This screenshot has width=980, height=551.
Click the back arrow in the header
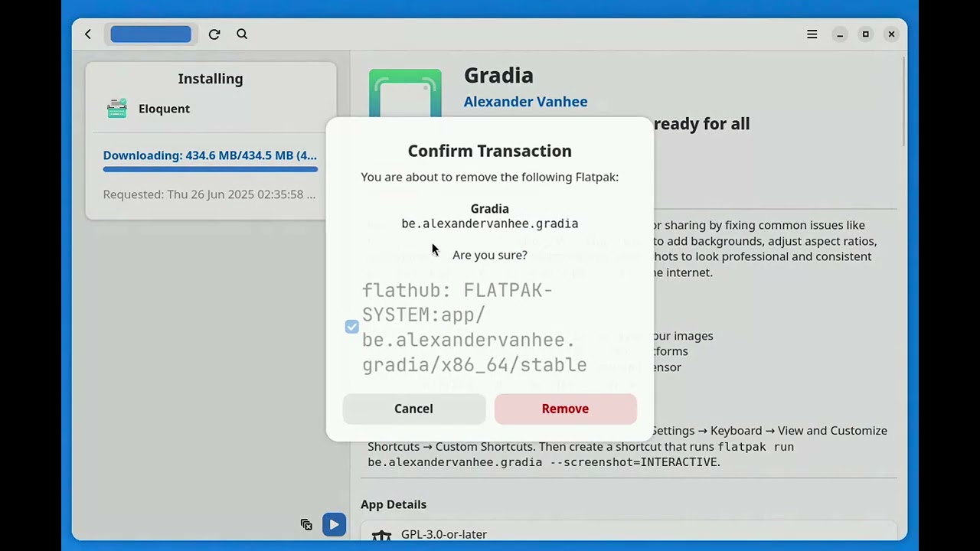(x=88, y=34)
